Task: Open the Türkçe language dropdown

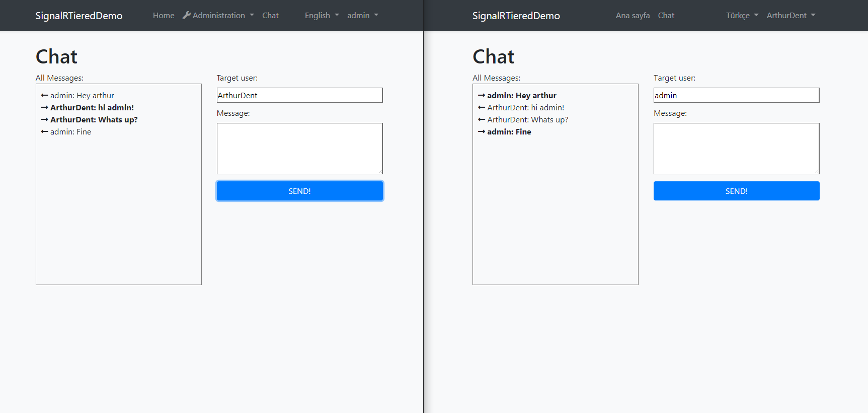Action: tap(742, 15)
